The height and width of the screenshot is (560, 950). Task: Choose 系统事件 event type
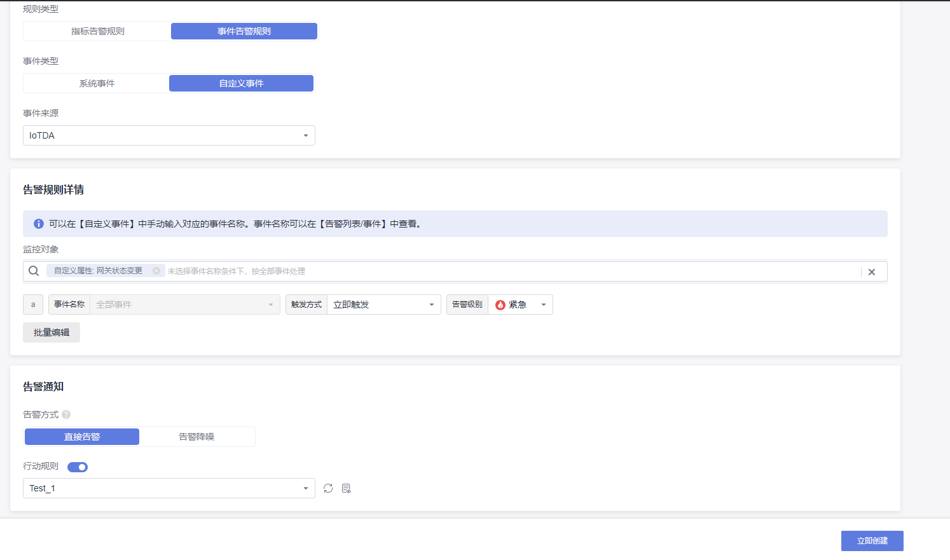pos(97,83)
